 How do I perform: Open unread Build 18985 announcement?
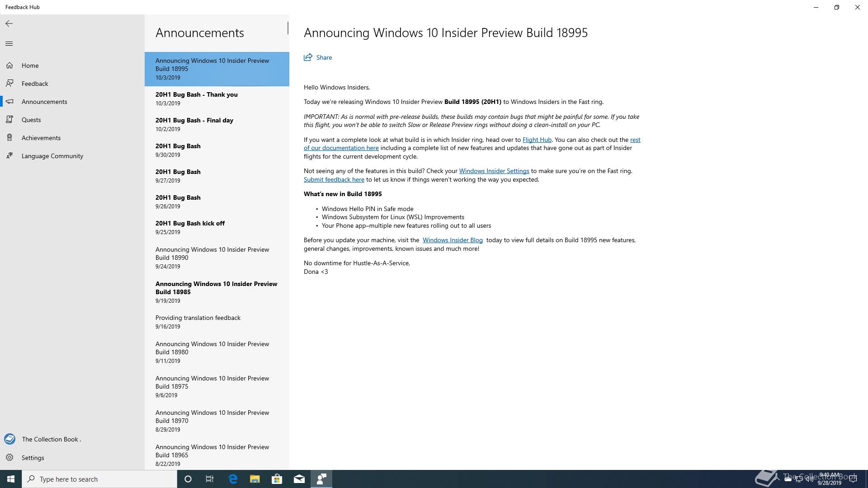click(217, 292)
